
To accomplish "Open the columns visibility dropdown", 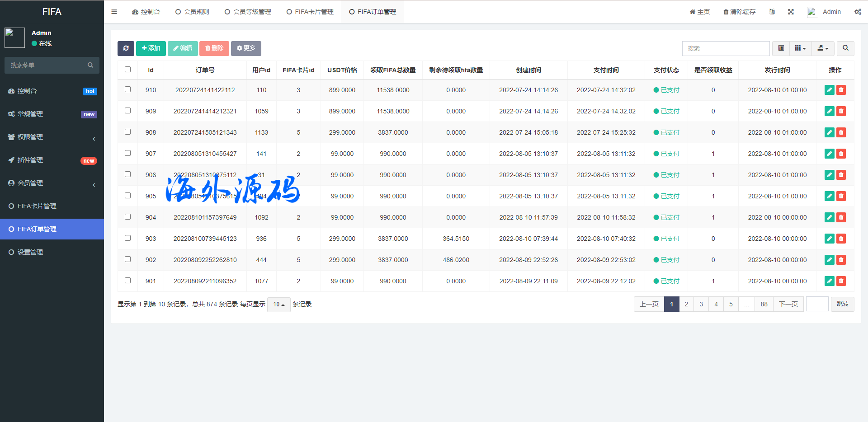I will 800,48.
